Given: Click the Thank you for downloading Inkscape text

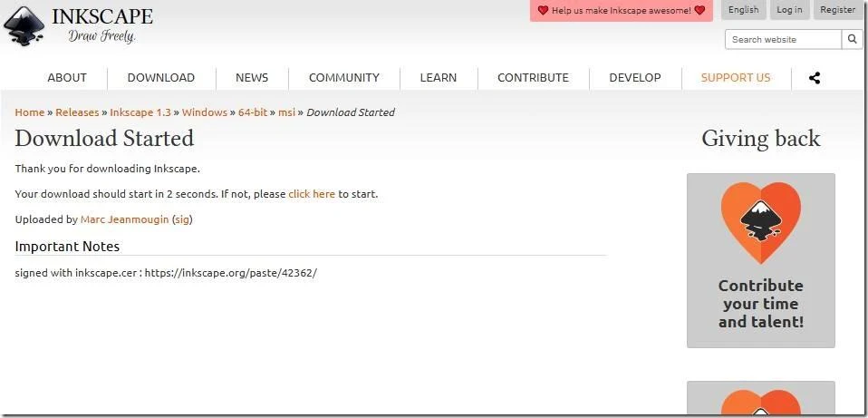Looking at the screenshot, I should coord(108,169).
